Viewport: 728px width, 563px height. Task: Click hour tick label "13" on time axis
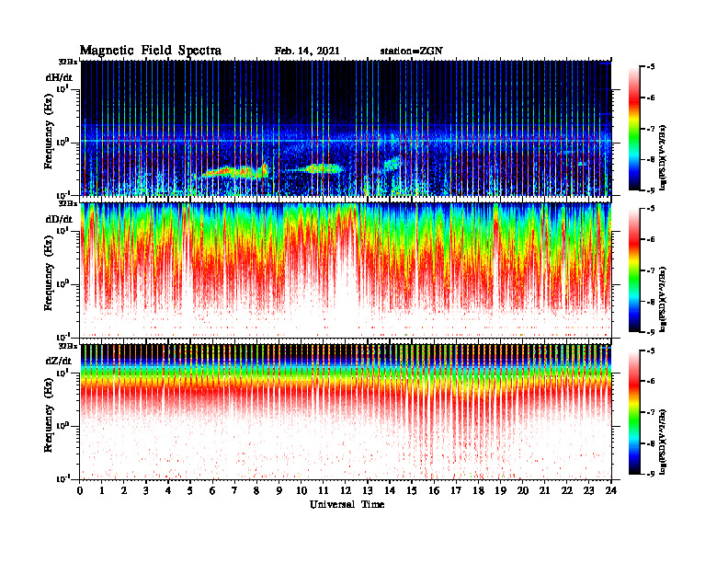click(x=368, y=491)
